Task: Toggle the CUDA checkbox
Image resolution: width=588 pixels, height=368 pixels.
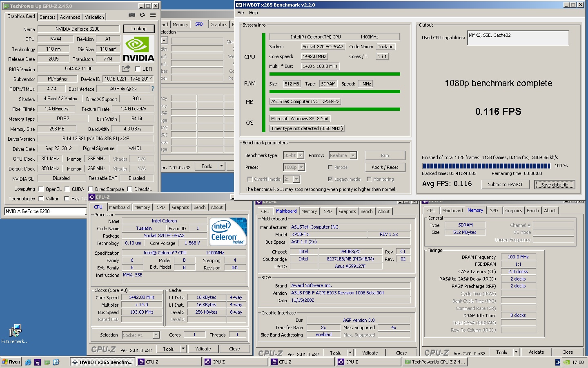Action: click(67, 189)
